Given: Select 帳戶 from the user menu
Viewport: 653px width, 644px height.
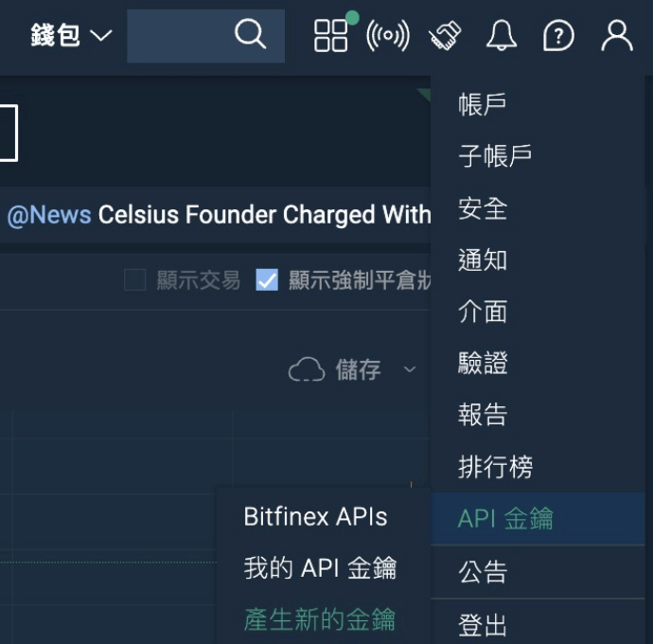Looking at the screenshot, I should click(x=483, y=104).
